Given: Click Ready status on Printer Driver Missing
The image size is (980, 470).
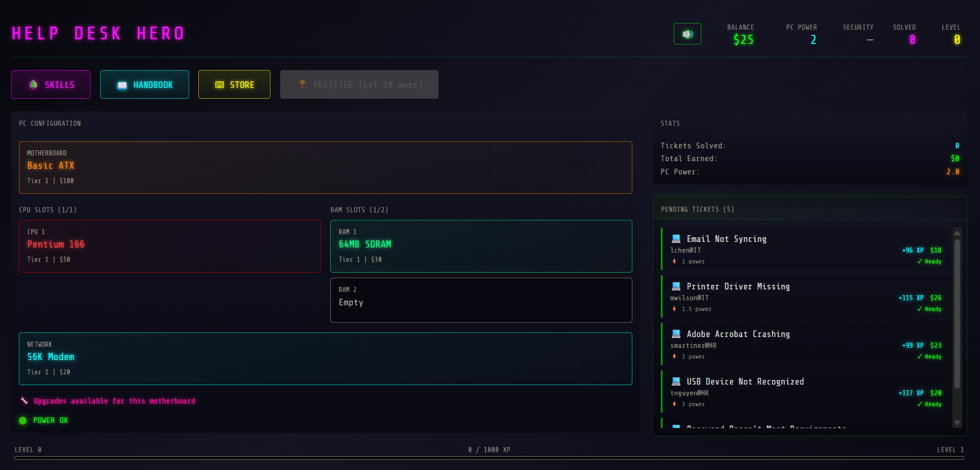Looking at the screenshot, I should coord(929,309).
